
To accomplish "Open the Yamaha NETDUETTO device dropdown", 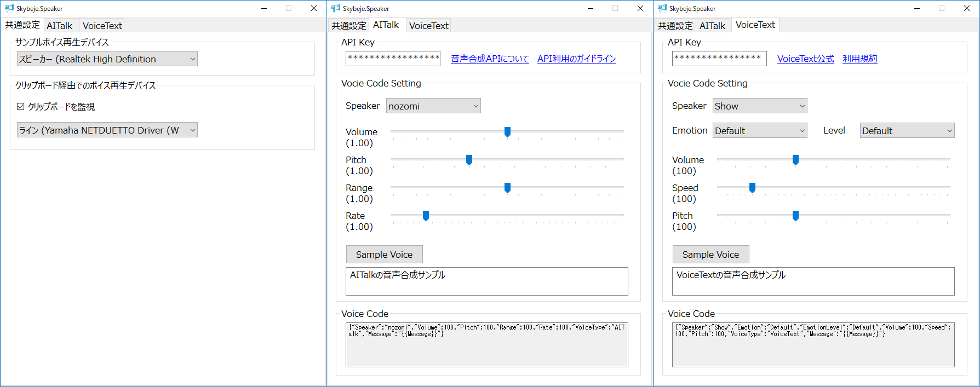I will tap(107, 130).
